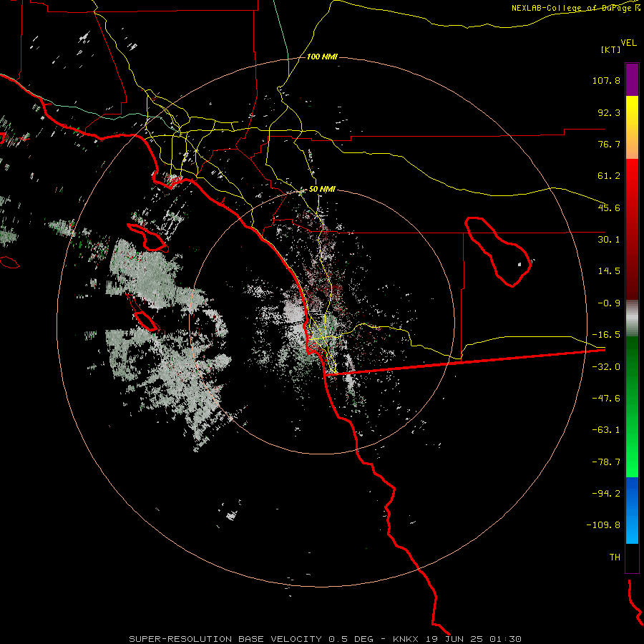Click the SUPER-RESOLUTION BASE VELOCITY caption text

coord(225,639)
